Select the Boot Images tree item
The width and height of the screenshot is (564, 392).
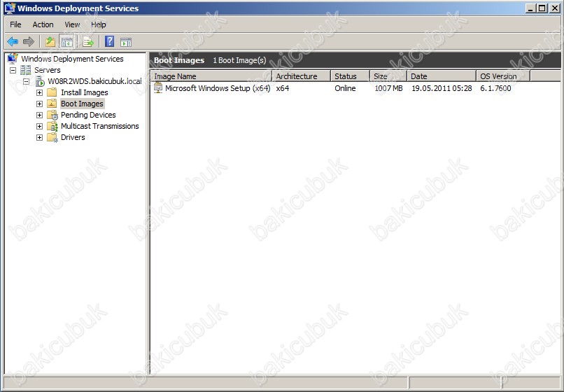click(x=82, y=104)
